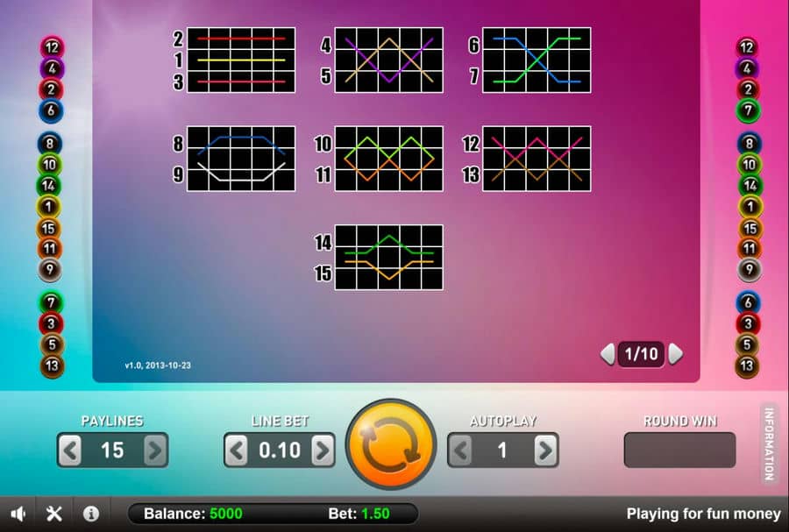Select right payline marker 15
The height and width of the screenshot is (532, 789).
point(750,228)
